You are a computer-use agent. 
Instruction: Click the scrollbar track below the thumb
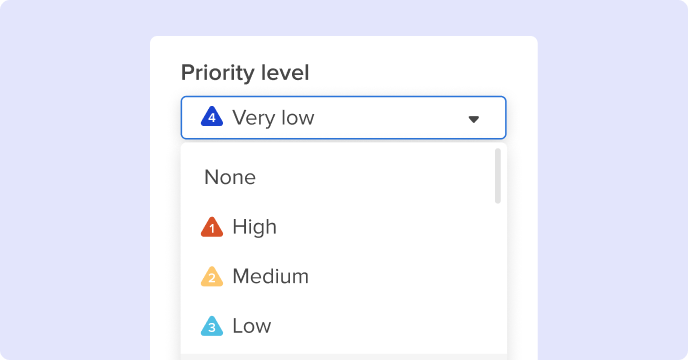pos(498,277)
